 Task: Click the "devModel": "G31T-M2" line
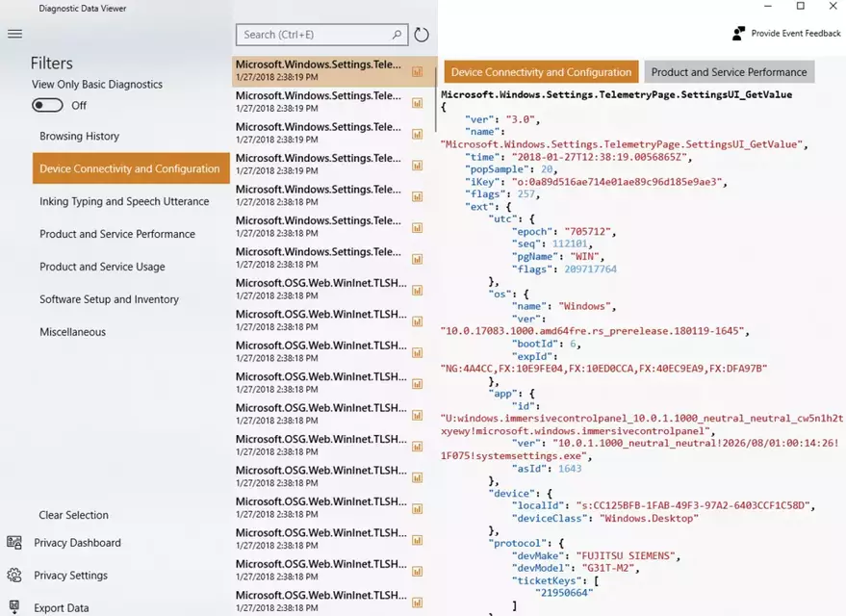(x=576, y=568)
